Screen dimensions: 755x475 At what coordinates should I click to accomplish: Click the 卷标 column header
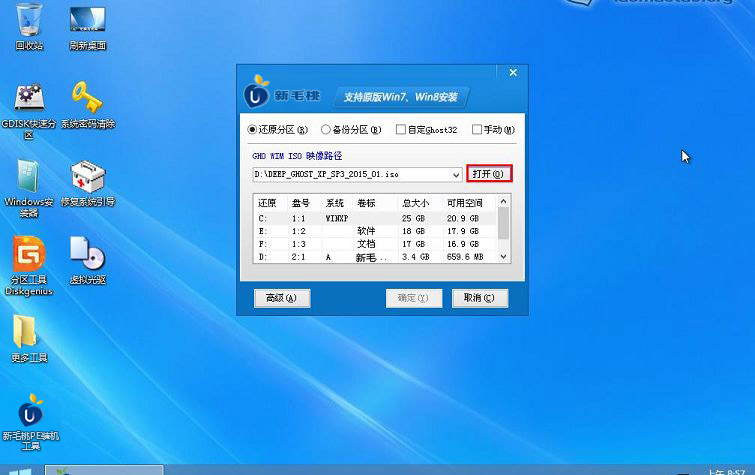375,203
